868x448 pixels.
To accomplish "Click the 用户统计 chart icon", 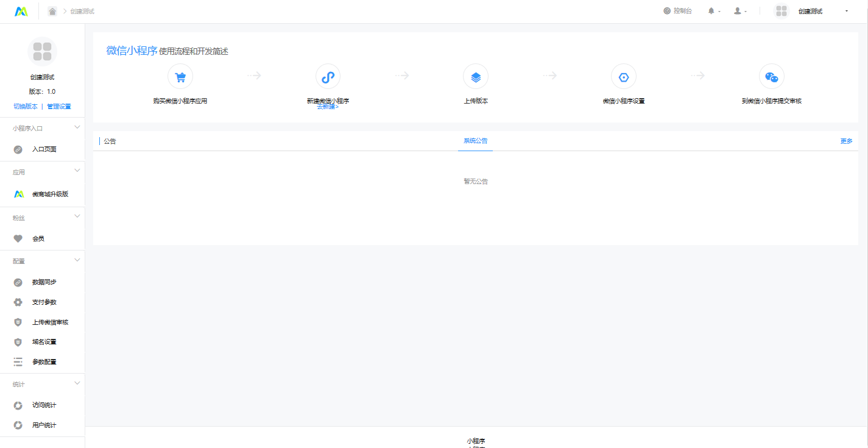I will click(x=18, y=425).
